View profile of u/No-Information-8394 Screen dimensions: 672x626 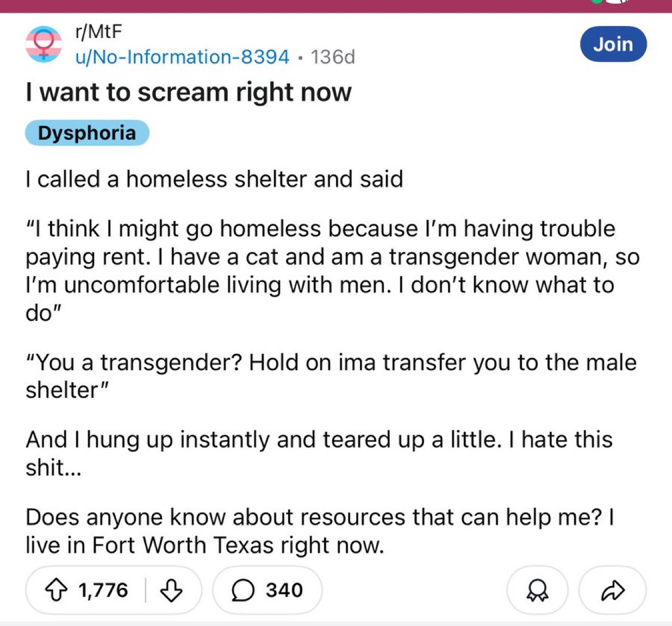[182, 57]
